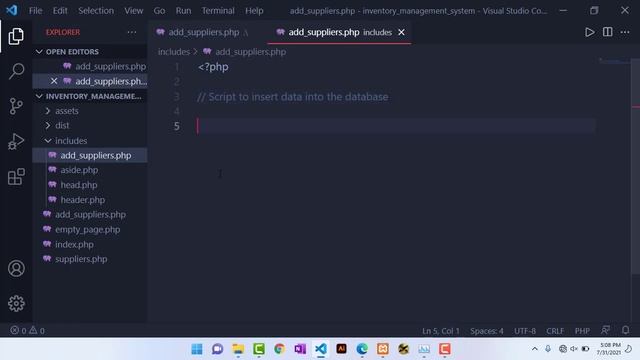Viewport: 640px width, 360px height.
Task: Open OneNote from taskbar
Action: tap(300, 349)
